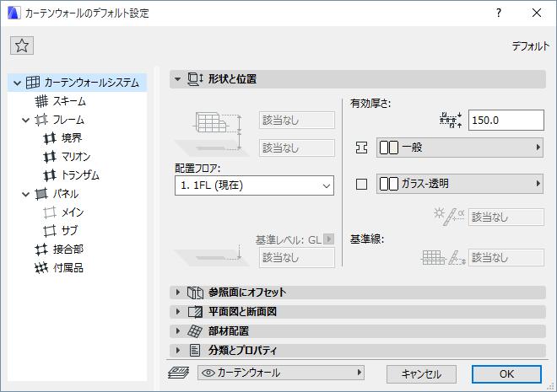This screenshot has width=557, height=392.
Task: Click the 付属品 accessory icon
Action: [x=41, y=268]
